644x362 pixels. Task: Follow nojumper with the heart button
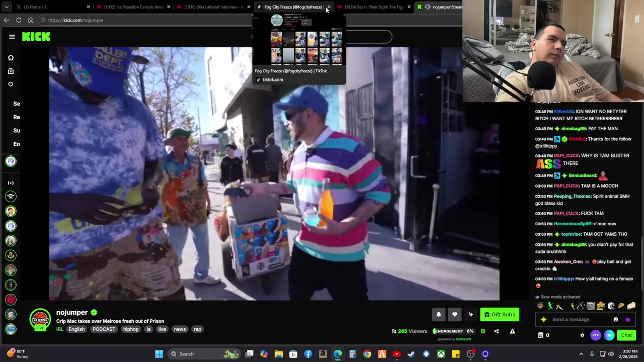tap(454, 315)
